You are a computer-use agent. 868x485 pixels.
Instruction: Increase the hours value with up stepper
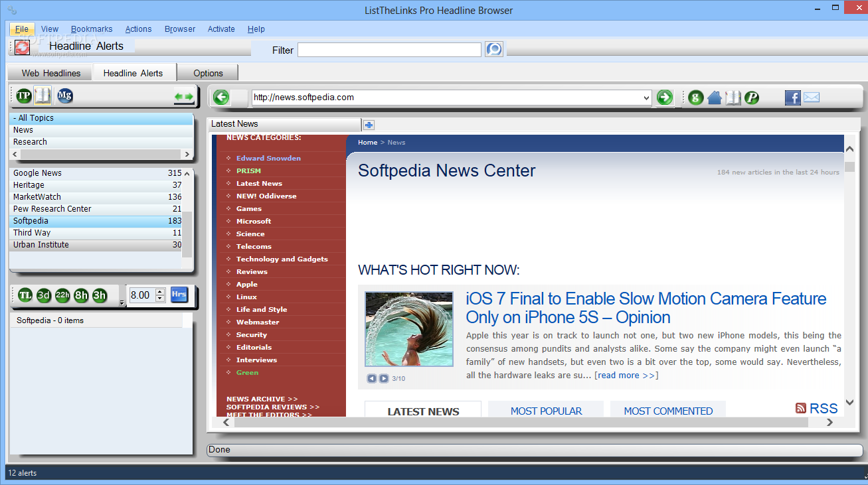pyautogui.click(x=160, y=292)
